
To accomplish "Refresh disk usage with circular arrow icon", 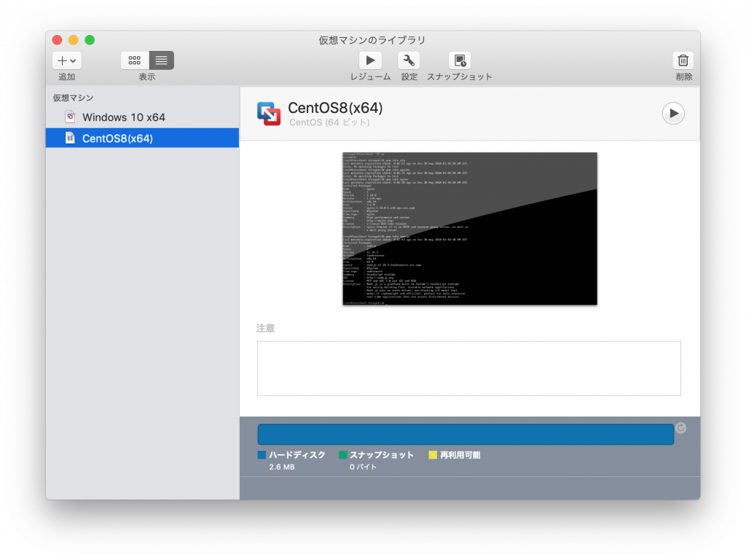I will click(681, 428).
